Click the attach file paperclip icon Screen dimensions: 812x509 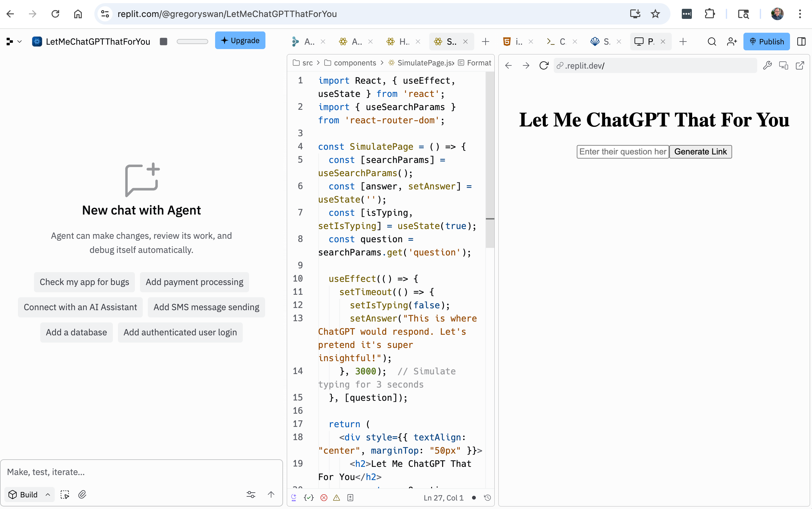coord(82,494)
